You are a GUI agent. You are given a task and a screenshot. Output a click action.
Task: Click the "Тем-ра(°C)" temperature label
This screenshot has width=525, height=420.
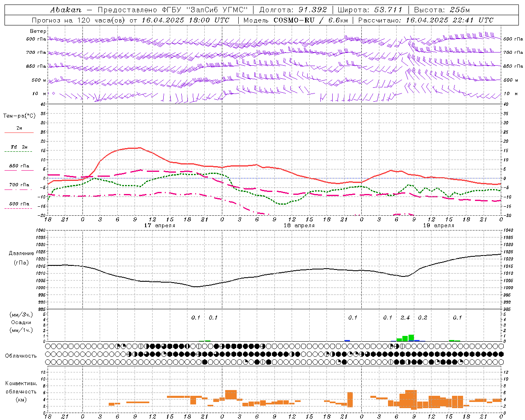(x=19, y=116)
